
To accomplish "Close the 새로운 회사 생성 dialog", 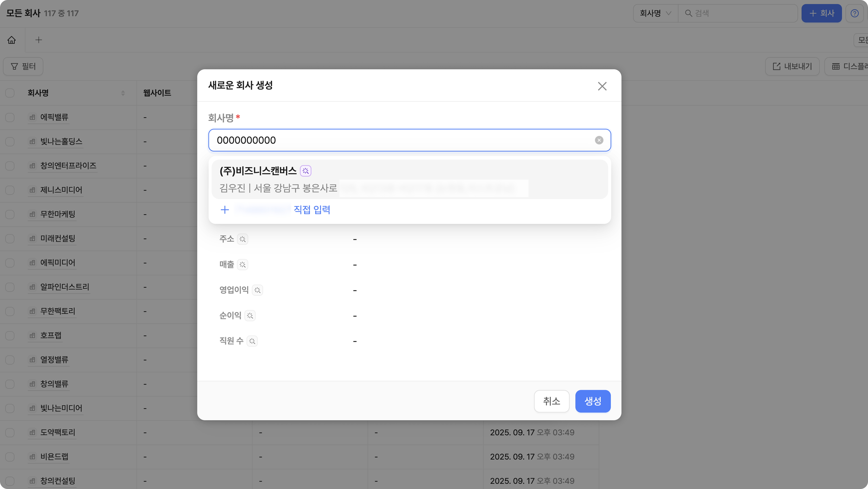I will click(x=602, y=86).
